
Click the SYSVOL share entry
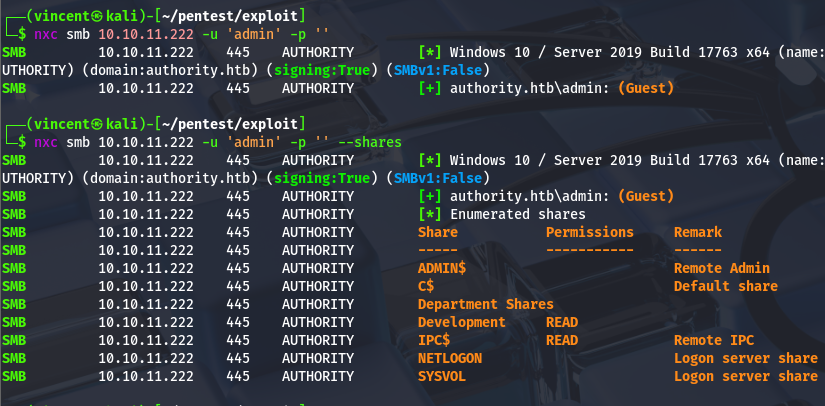(442, 377)
